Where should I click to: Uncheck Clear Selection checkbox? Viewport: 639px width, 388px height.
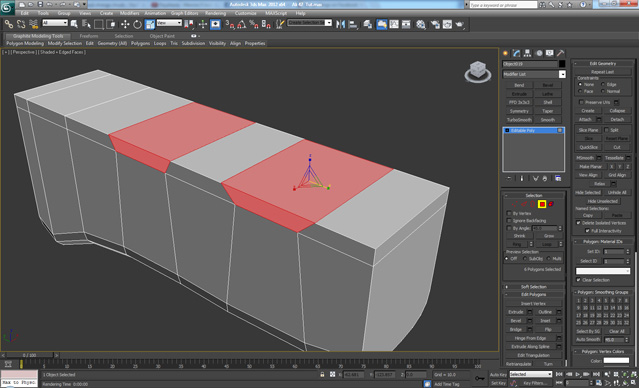coord(578,280)
